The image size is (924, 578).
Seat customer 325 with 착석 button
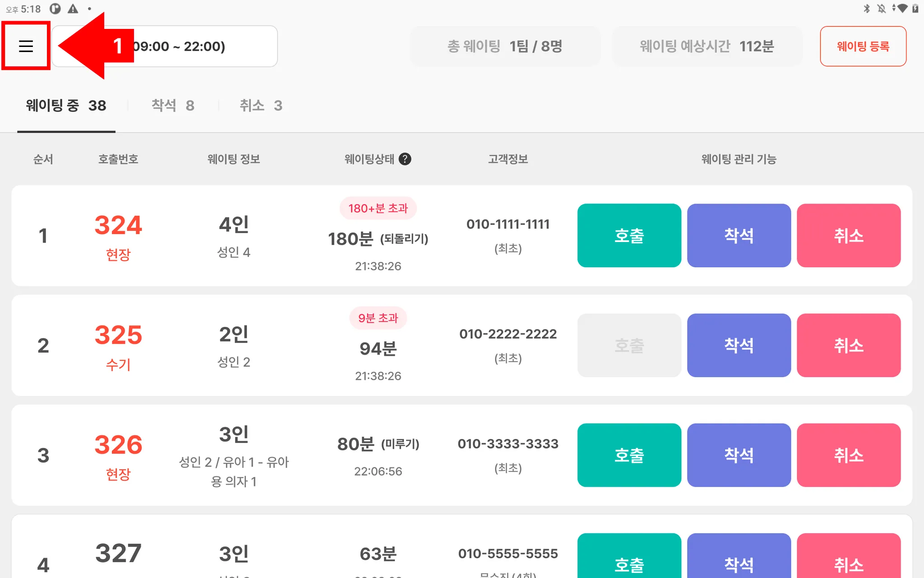739,345
